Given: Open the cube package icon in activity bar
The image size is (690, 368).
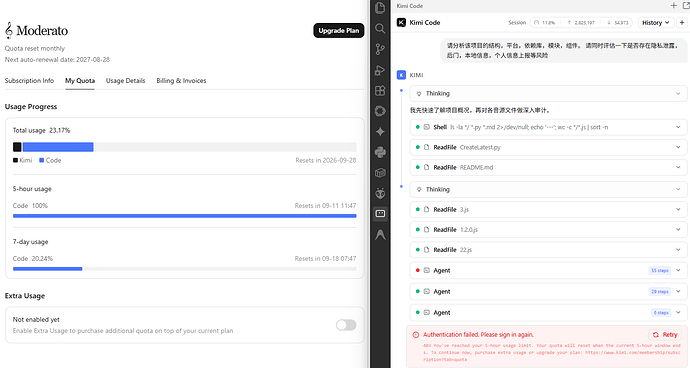Looking at the screenshot, I should click(x=380, y=173).
